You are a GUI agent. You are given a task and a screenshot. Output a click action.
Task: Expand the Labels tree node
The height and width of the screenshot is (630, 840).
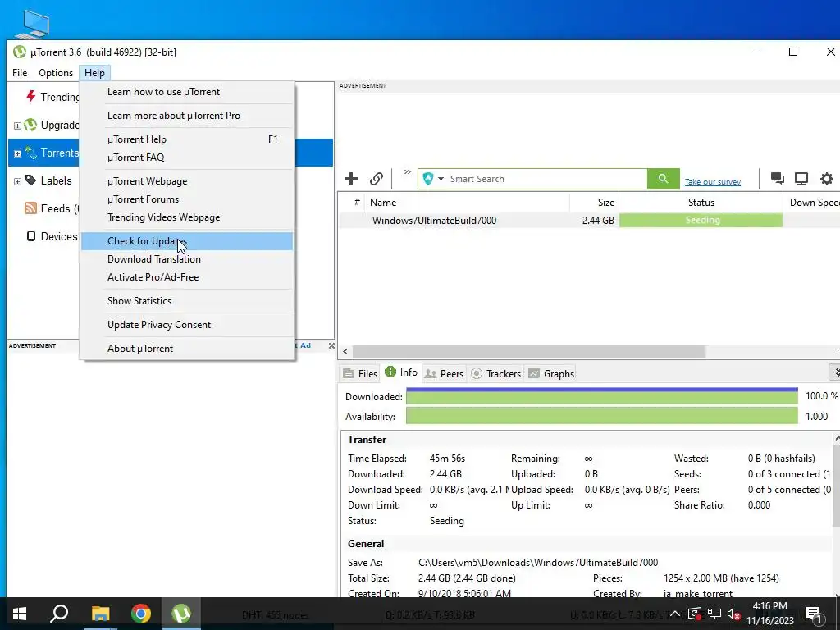[x=17, y=181]
